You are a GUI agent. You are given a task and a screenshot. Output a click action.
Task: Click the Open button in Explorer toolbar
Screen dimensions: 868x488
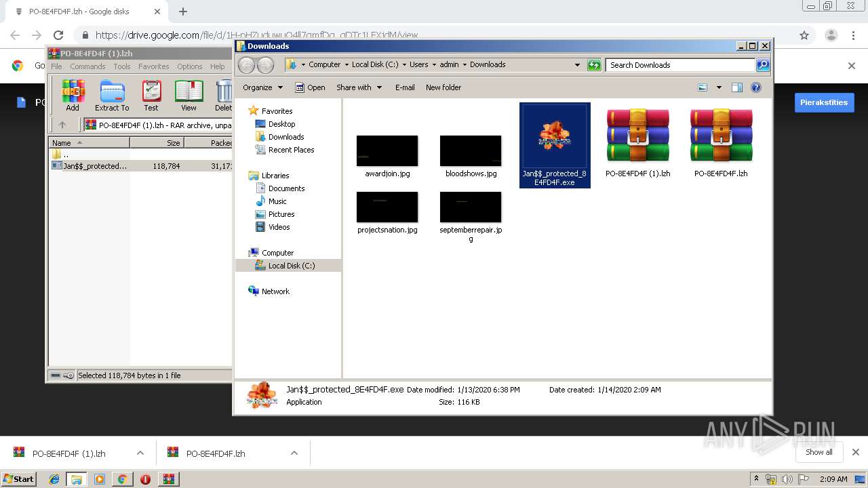click(x=310, y=87)
